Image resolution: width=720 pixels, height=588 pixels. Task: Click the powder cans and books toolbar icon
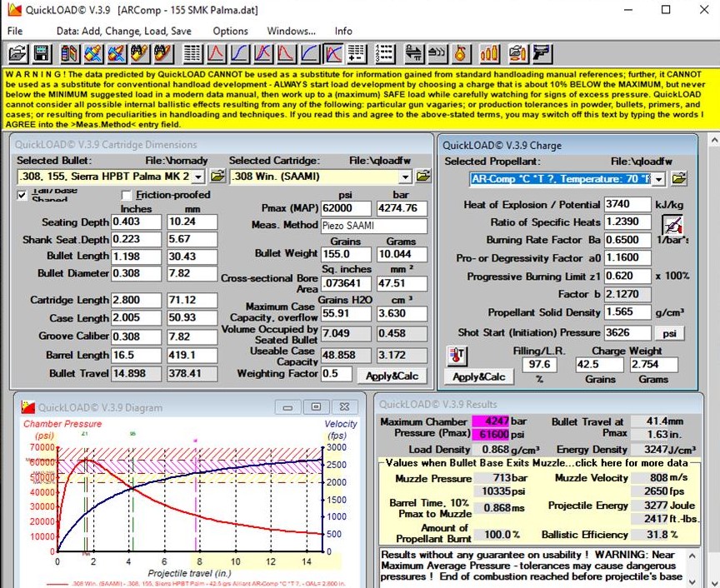click(x=69, y=53)
